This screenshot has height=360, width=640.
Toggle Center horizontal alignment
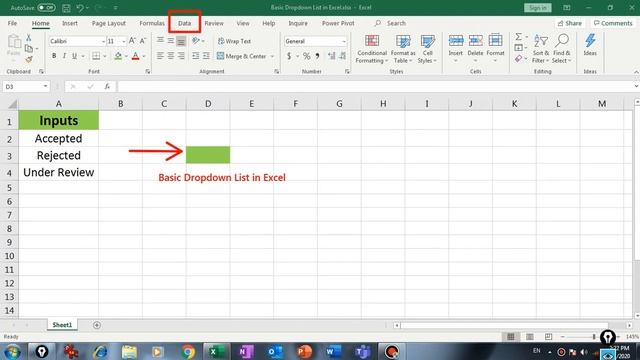tap(171, 56)
